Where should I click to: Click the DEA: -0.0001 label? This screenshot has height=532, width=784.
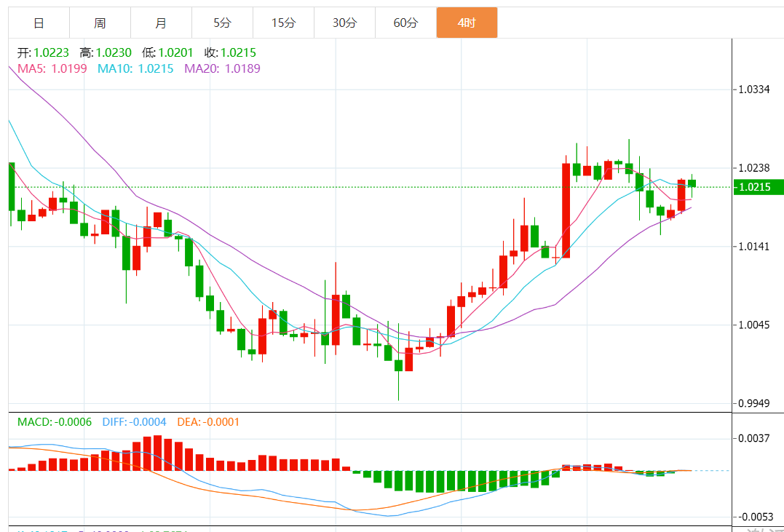(208, 422)
